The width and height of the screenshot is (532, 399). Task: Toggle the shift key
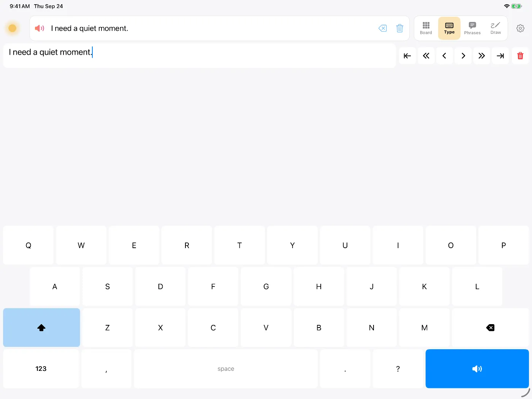click(41, 328)
